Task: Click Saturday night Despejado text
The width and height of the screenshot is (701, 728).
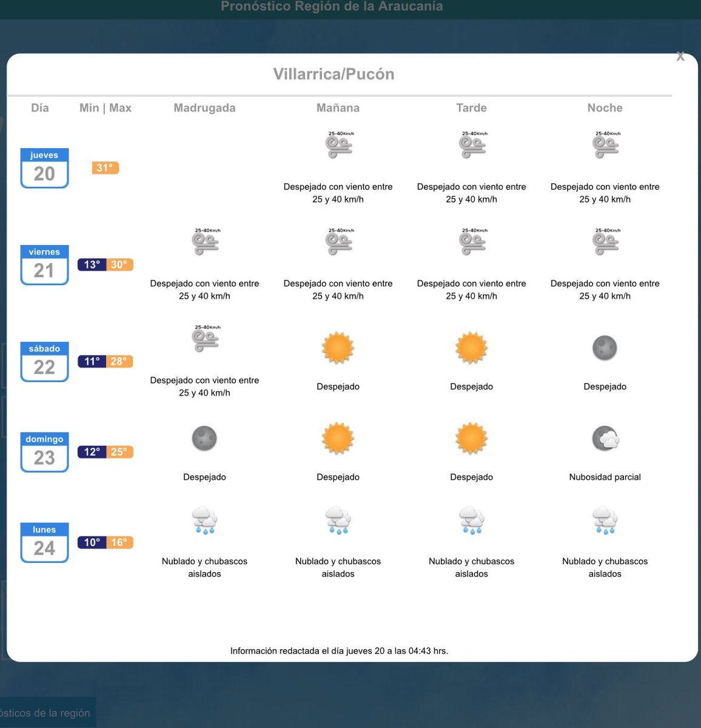Action: pos(605,386)
